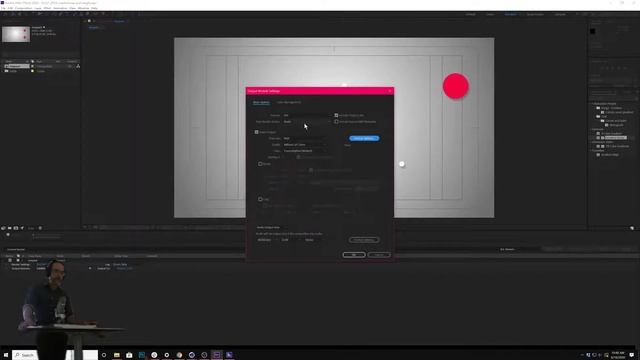The height and width of the screenshot is (360, 640).
Task: Open Microsoft Store from the taskbar
Action: 129,355
